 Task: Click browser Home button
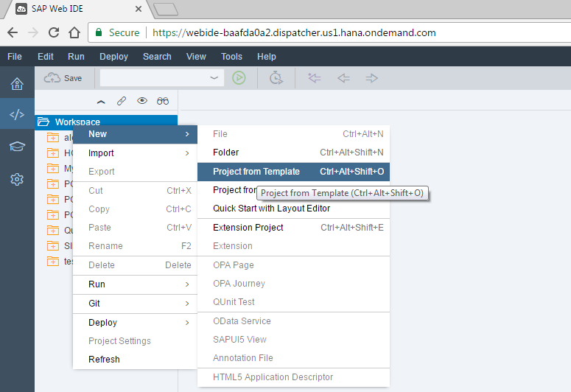pos(74,32)
